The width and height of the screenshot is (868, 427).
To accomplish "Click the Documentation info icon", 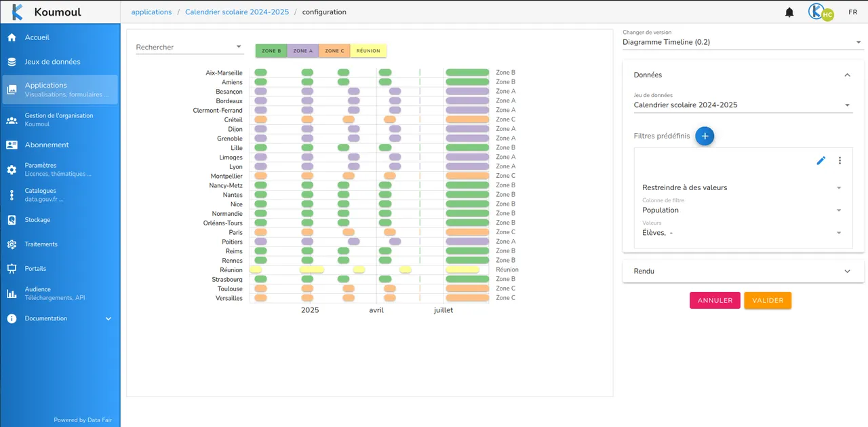I will 12,318.
